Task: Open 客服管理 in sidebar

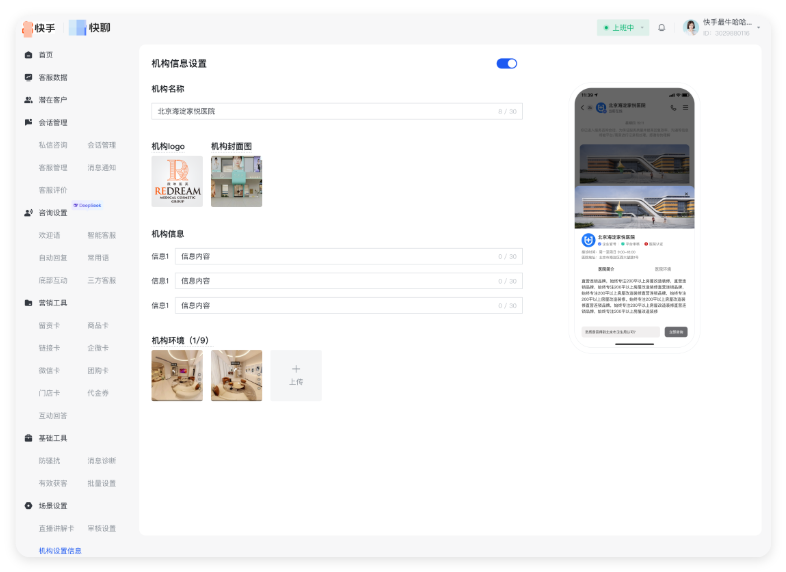Action: coord(53,167)
